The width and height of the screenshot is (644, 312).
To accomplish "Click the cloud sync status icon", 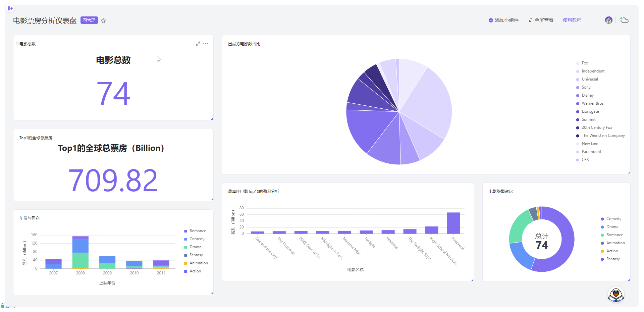I will tap(624, 20).
